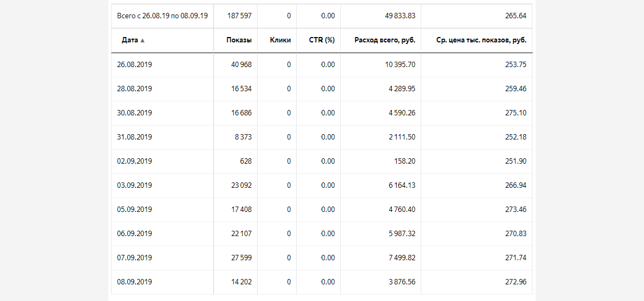Image resolution: width=644 pixels, height=301 pixels.
Task: Click the sort arrow next to Дата
Action: point(142,40)
